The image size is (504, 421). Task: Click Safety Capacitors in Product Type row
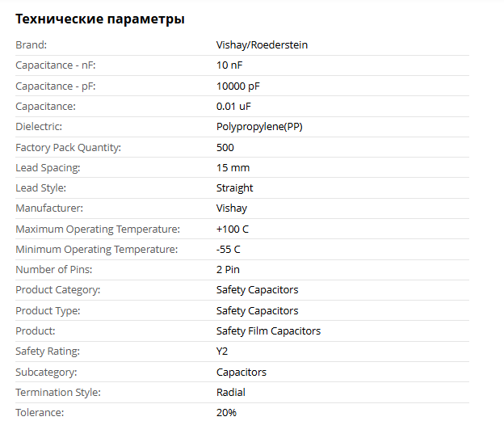click(x=257, y=311)
